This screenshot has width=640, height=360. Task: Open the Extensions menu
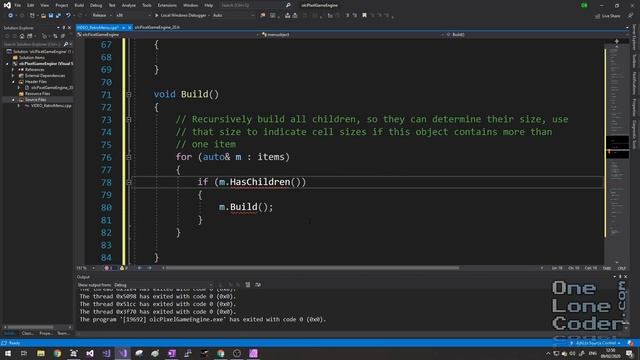[167, 5]
